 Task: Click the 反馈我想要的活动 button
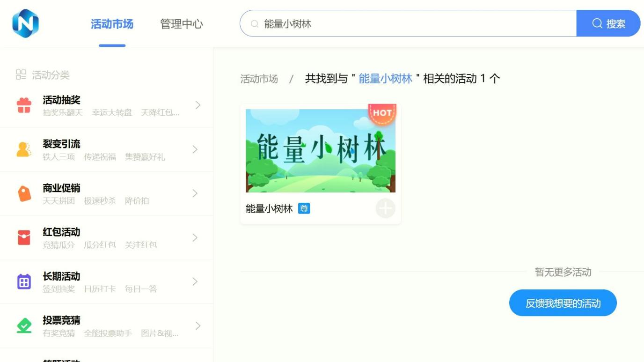click(x=563, y=303)
